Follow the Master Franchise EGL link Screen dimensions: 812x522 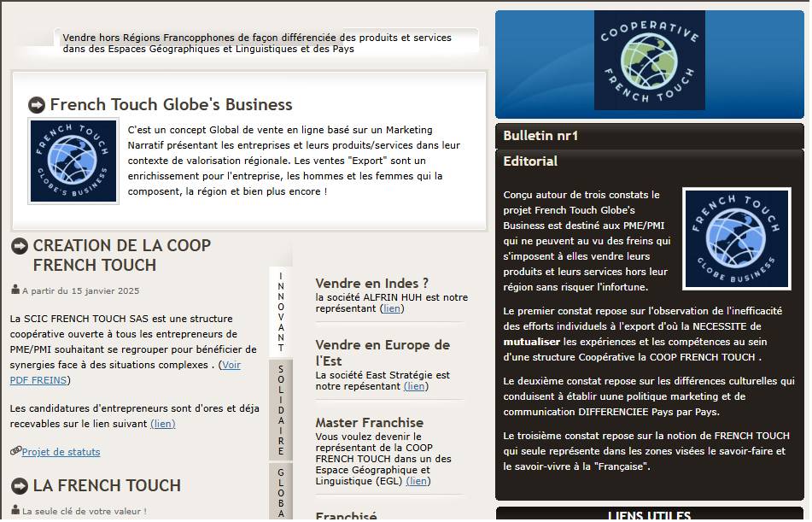tap(418, 482)
